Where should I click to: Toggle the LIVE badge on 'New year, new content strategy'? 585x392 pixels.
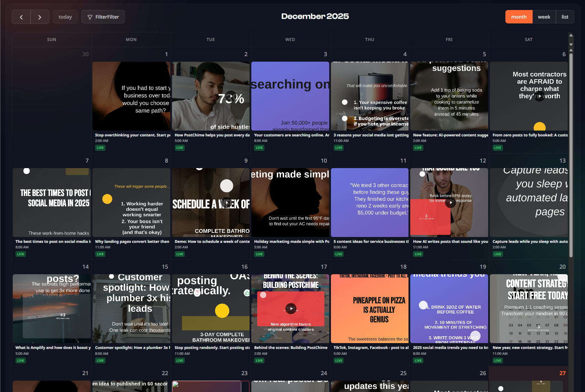[497, 360]
